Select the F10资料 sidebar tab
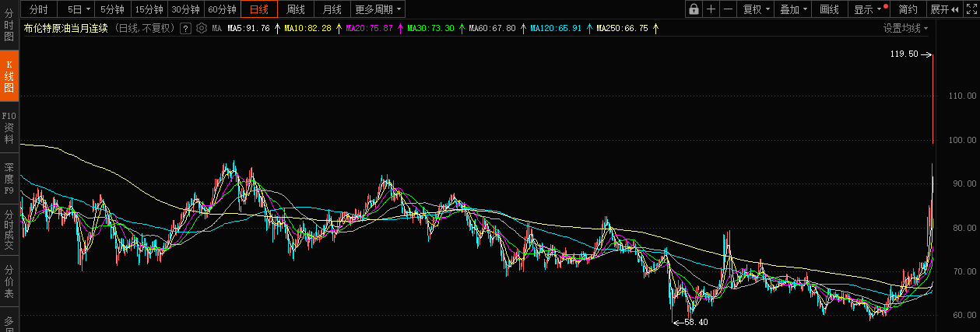The height and width of the screenshot is (332, 980). [9, 128]
